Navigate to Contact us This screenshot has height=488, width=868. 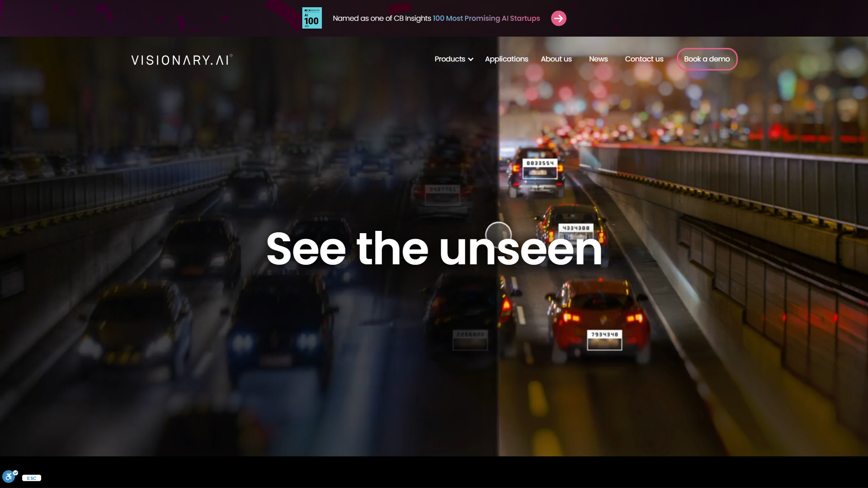pos(644,59)
